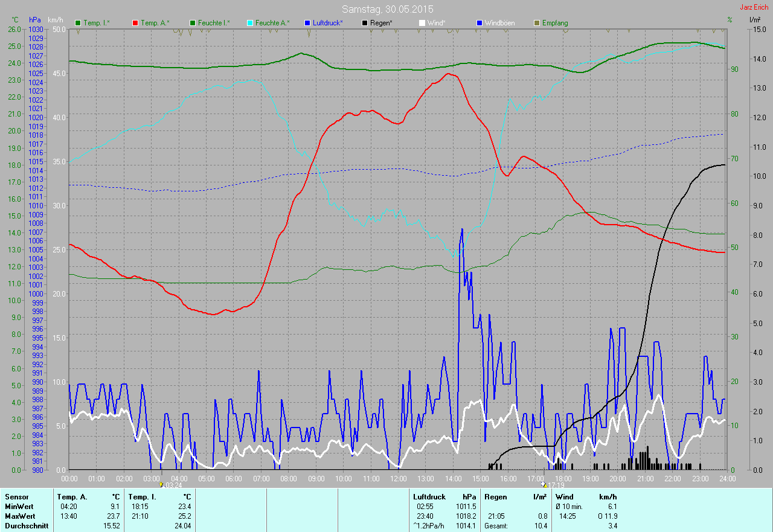The image size is (773, 532).
Task: Click the Sensor header in the table
Action: tap(16, 497)
